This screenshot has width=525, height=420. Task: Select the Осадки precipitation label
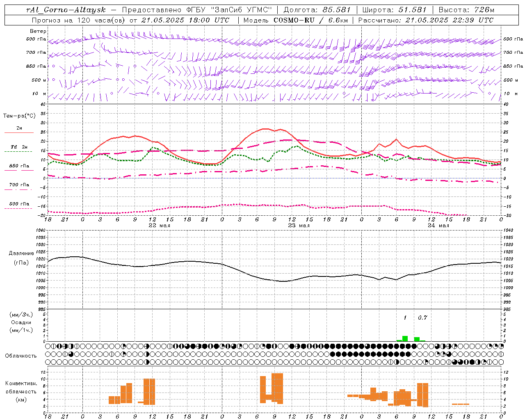21,322
